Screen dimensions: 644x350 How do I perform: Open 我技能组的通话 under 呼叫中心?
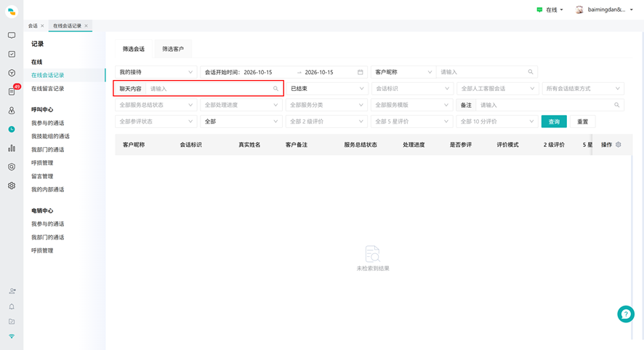51,136
